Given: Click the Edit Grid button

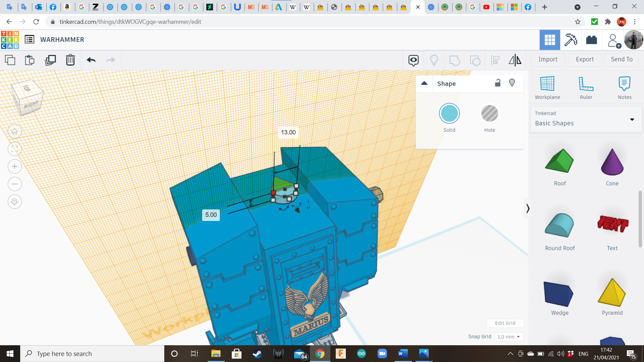Looking at the screenshot, I should (x=505, y=323).
